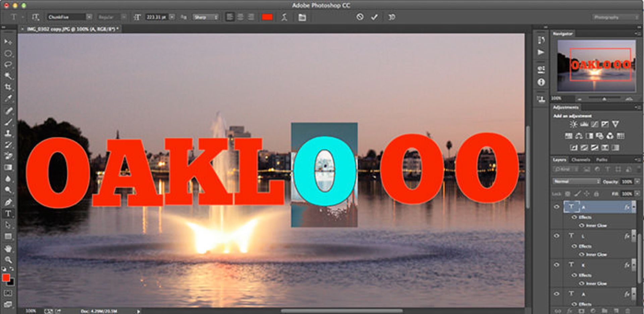Toggle Inner Glow visibility on the L layer

[582, 254]
